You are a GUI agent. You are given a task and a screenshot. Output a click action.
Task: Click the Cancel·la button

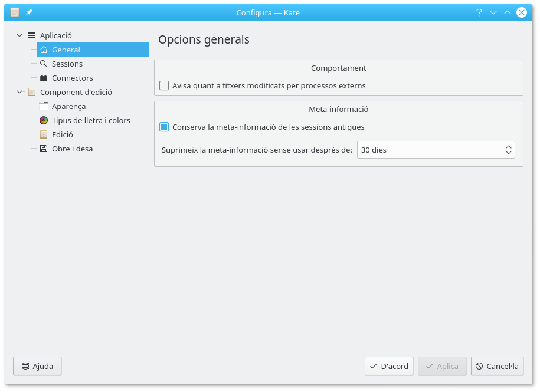click(x=497, y=366)
